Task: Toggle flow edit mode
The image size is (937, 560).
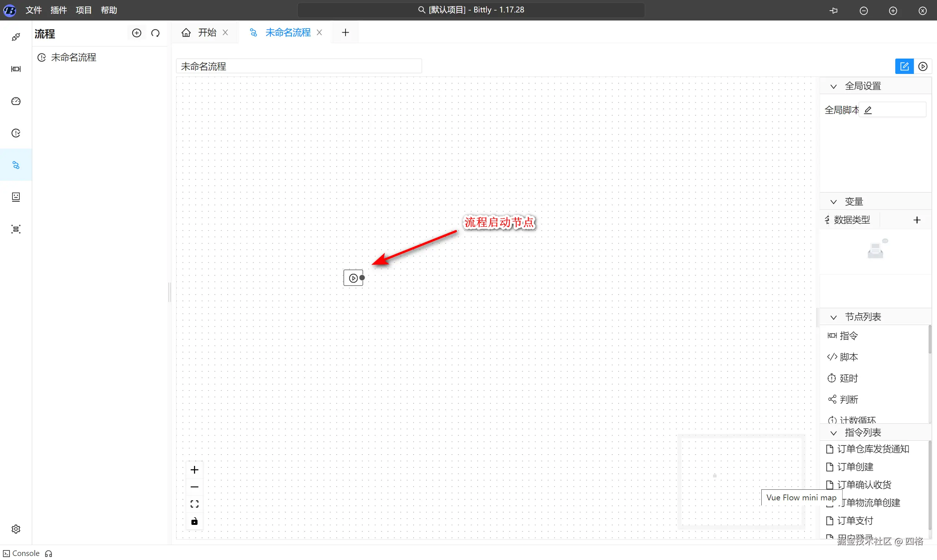Action: click(904, 66)
